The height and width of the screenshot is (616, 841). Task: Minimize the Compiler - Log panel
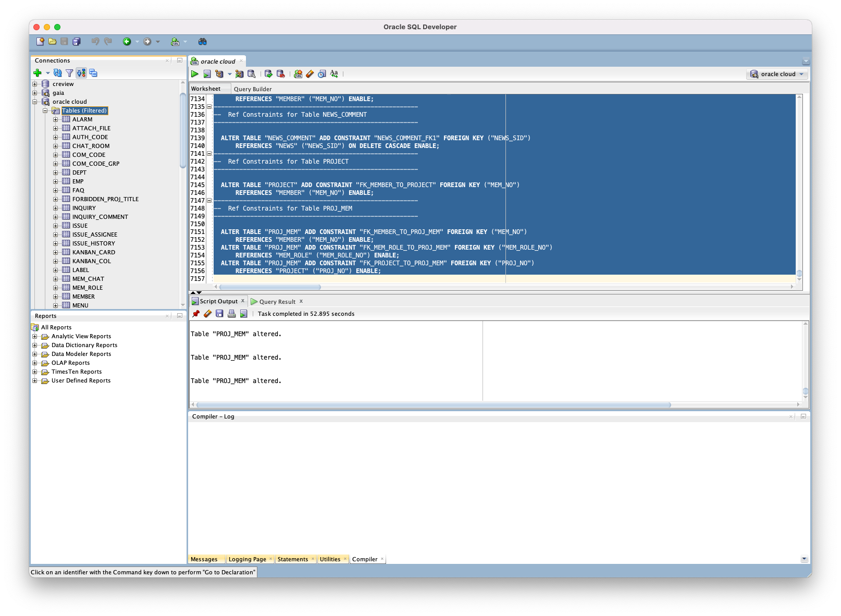pyautogui.click(x=803, y=416)
